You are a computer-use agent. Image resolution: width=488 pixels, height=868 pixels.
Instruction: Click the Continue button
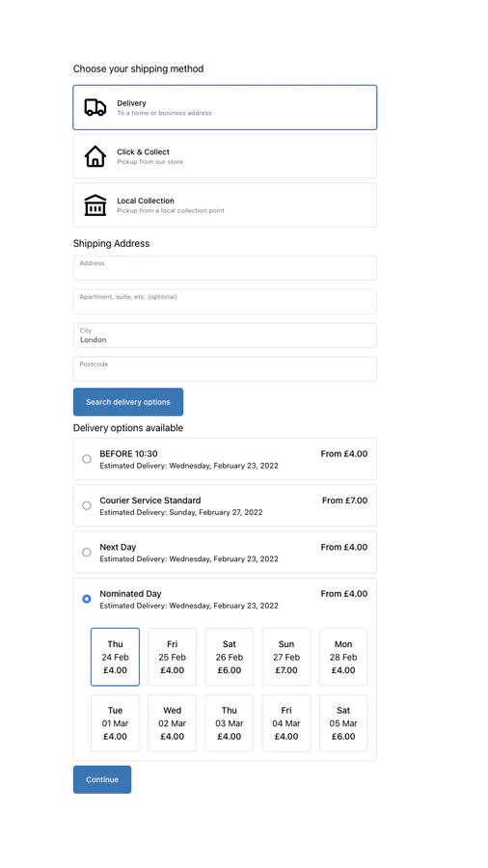click(102, 779)
